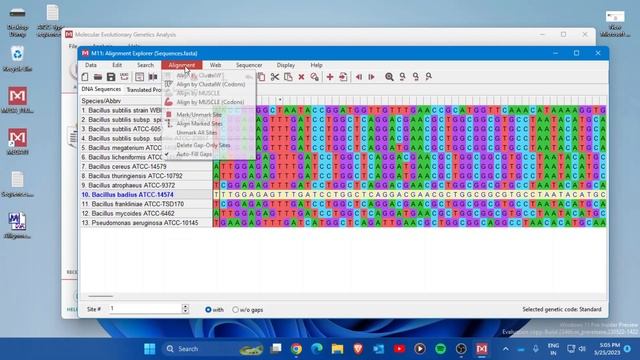This screenshot has width=640, height=360.
Task: Open the Data menu
Action: point(91,65)
